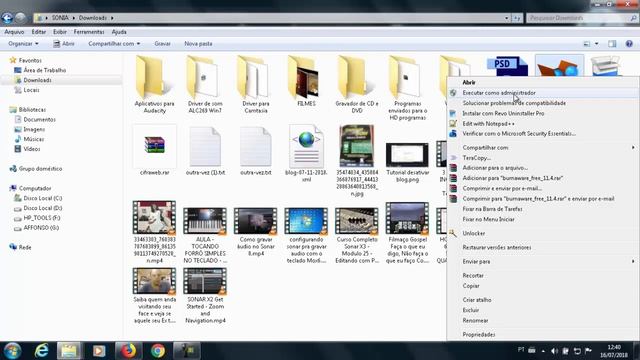Click the Nova pasta button
Screen dimensions: 640x360
[x=198, y=44]
